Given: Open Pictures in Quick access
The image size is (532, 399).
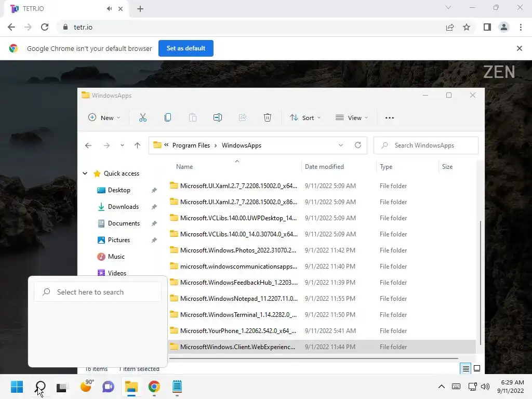Looking at the screenshot, I should click(119, 240).
